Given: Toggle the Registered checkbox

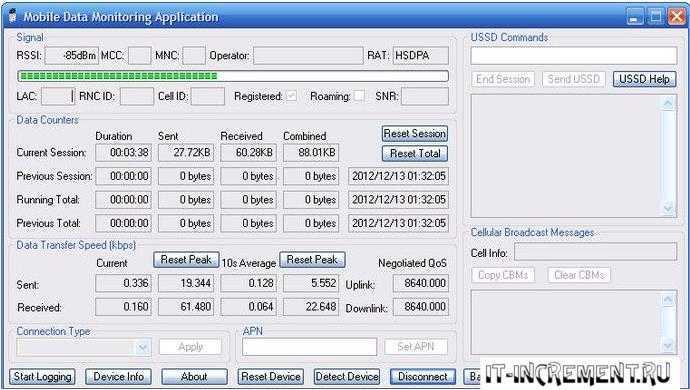Looking at the screenshot, I should [x=291, y=96].
